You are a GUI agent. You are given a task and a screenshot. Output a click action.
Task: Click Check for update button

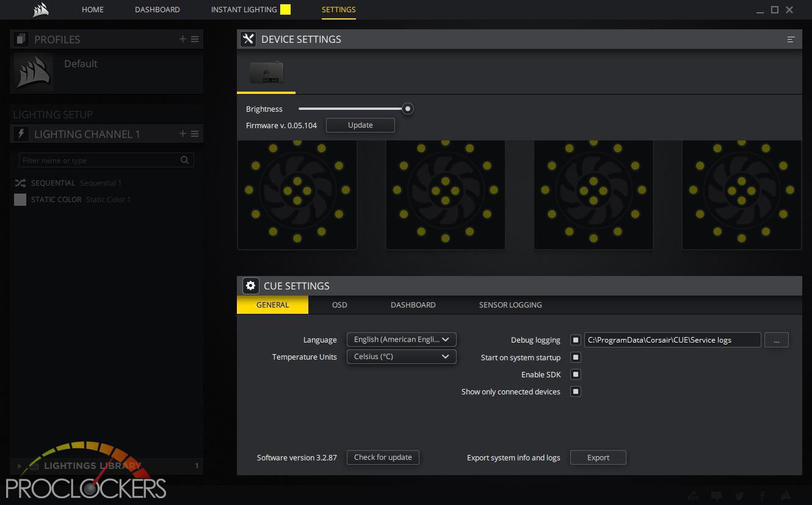(383, 457)
